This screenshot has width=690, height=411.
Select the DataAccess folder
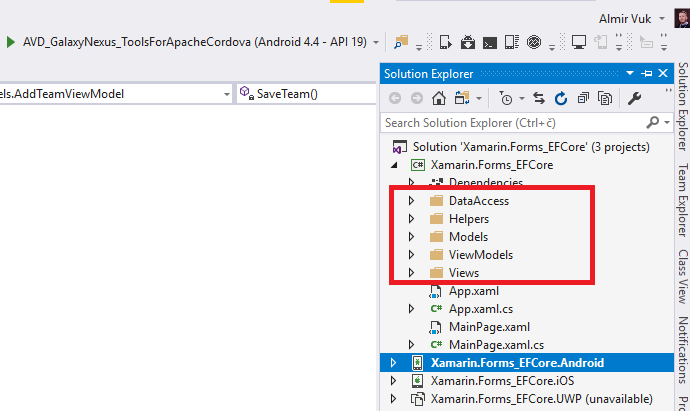(479, 201)
